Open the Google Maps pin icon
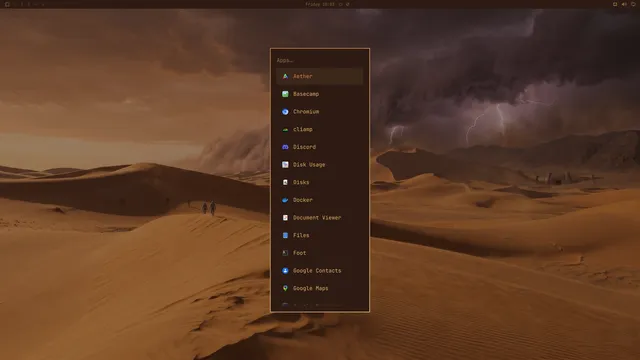This screenshot has height=360, width=640. (285, 288)
